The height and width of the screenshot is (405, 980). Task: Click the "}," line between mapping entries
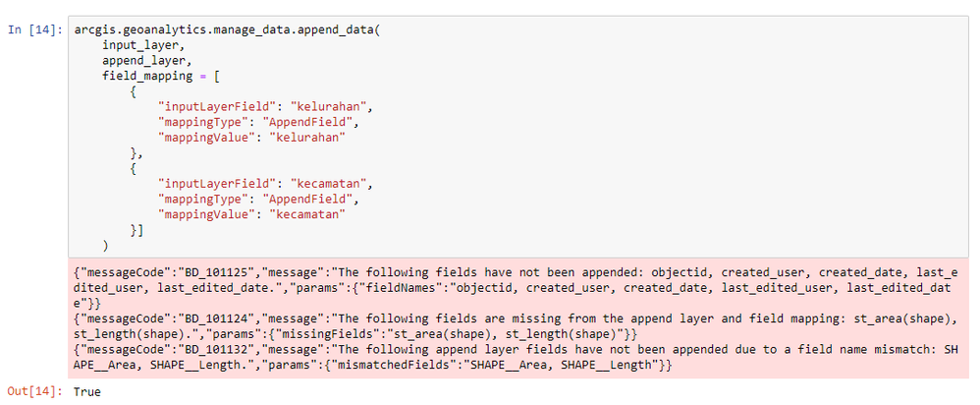click(136, 154)
